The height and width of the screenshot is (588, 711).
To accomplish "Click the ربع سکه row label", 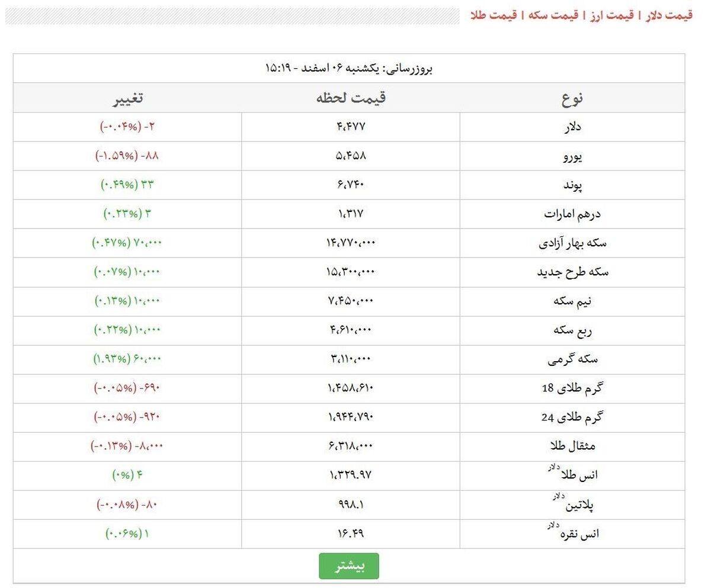I will point(572,330).
